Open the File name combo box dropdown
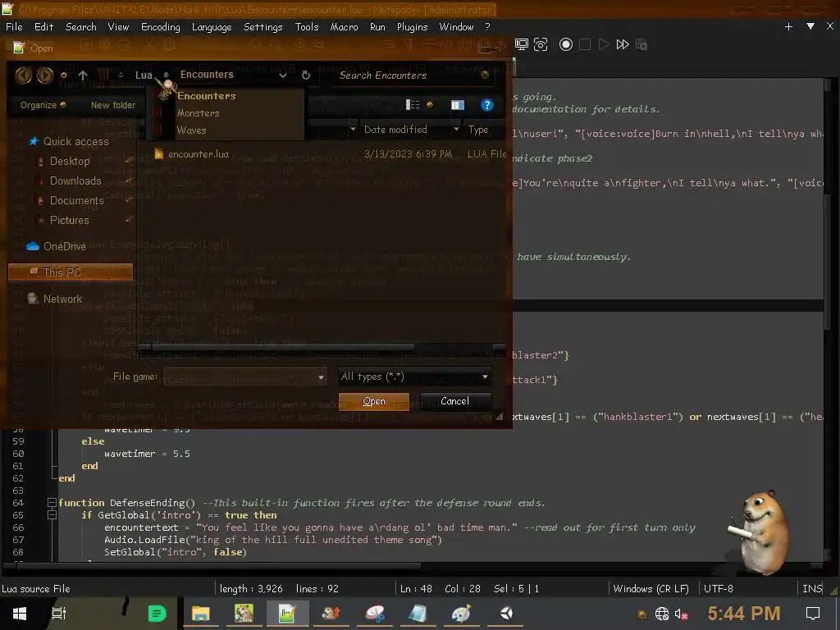 [x=321, y=377]
